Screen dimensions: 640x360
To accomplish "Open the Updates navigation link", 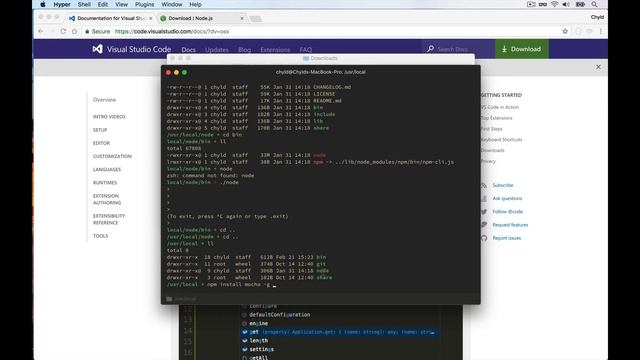I will point(217,50).
